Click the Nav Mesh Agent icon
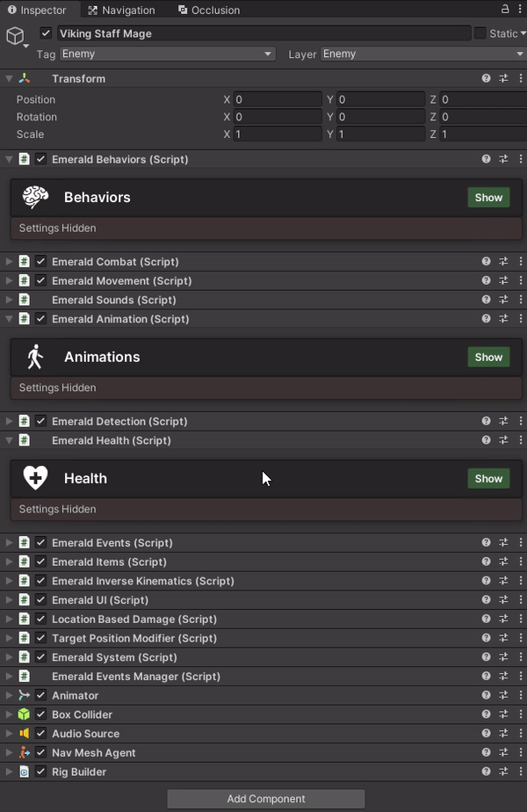Screen dimensions: 527x812 click(x=24, y=752)
